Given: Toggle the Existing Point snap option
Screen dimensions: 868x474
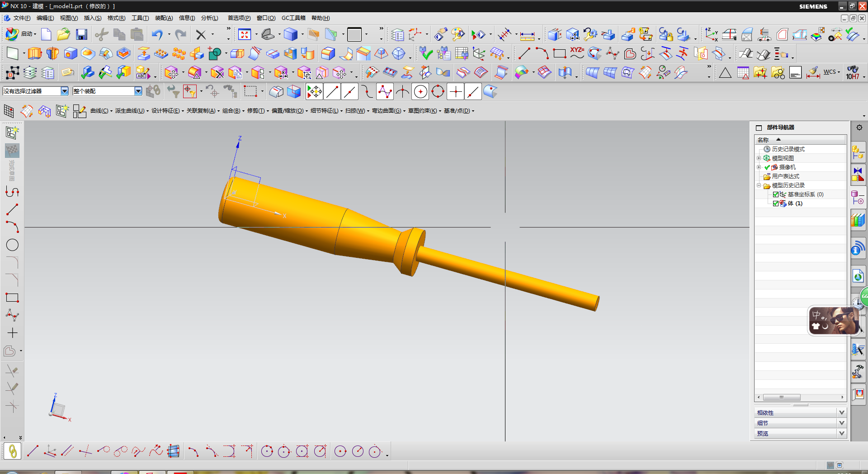Looking at the screenshot, I should pos(455,92).
